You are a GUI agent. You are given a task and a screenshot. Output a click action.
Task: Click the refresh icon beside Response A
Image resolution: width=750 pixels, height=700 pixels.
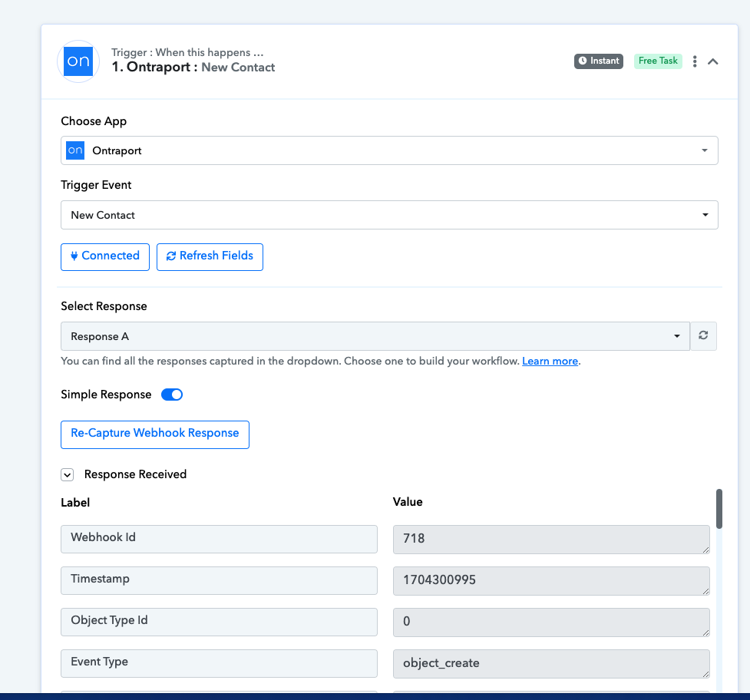pyautogui.click(x=703, y=335)
